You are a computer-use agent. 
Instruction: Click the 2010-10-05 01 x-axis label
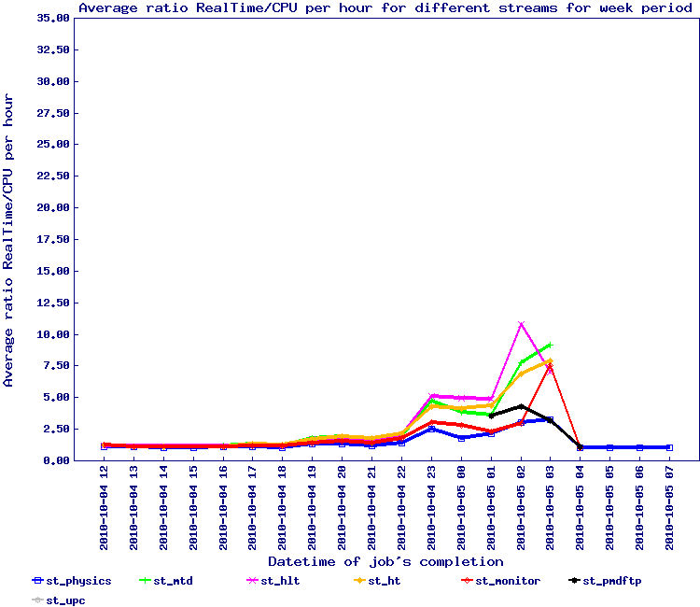(x=491, y=508)
